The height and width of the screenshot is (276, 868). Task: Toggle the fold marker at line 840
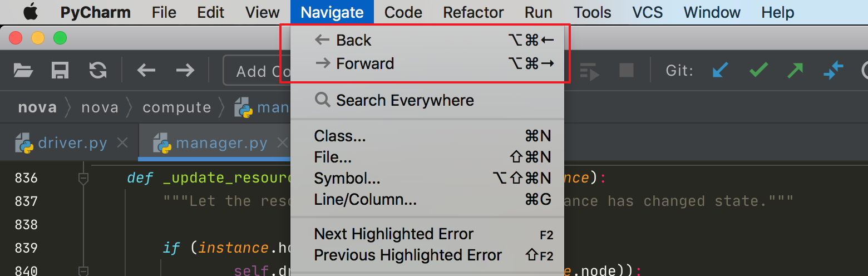pyautogui.click(x=83, y=271)
